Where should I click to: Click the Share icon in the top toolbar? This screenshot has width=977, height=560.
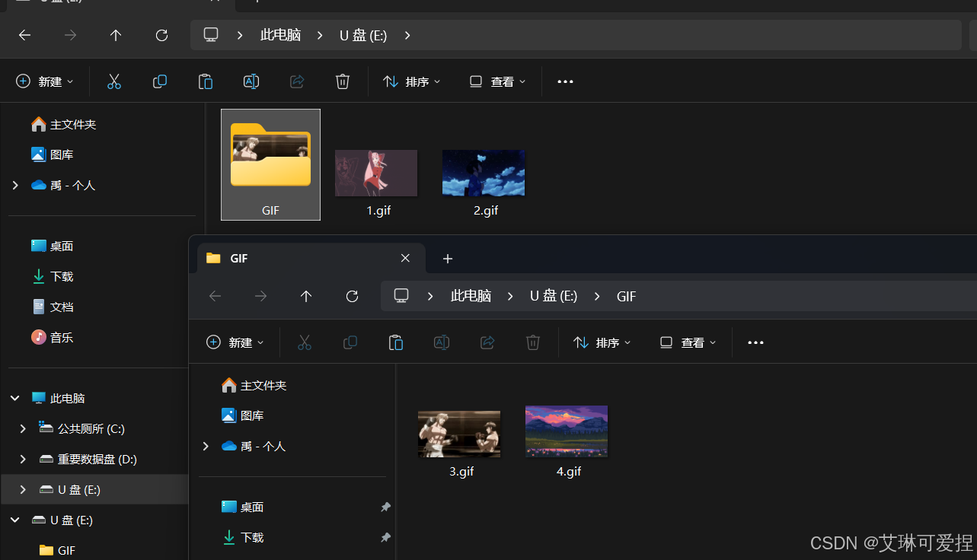(x=296, y=81)
